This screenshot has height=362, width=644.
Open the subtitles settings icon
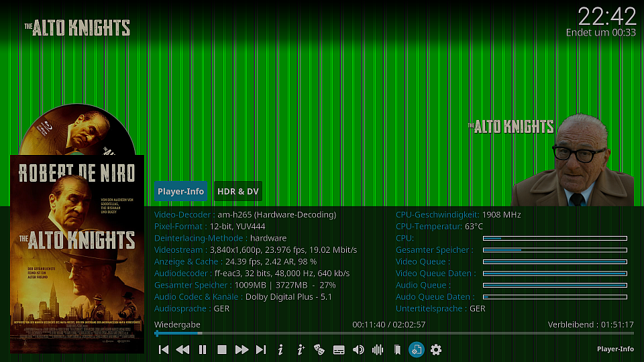coord(339,350)
